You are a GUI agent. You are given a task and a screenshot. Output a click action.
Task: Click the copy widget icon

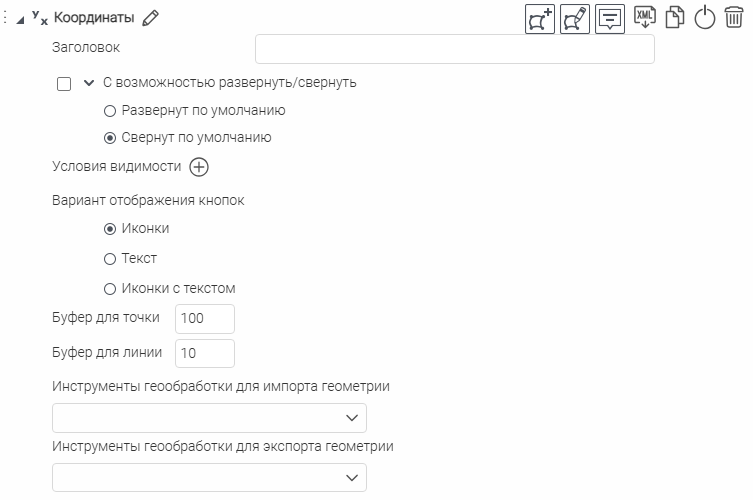(x=675, y=18)
